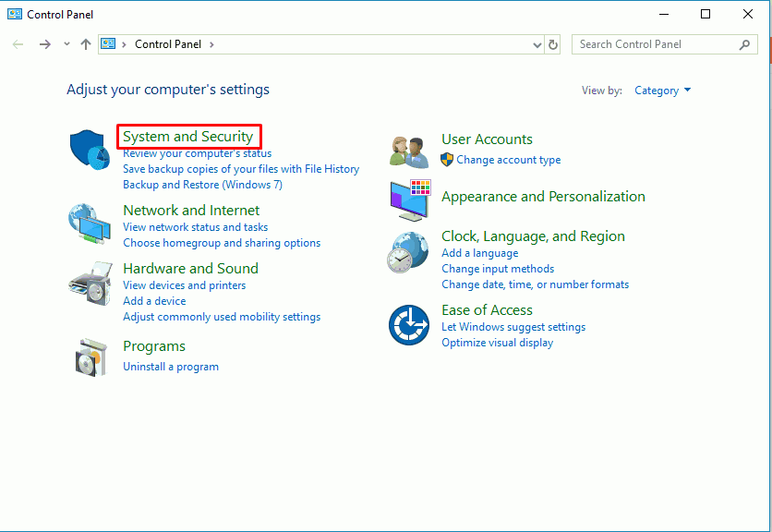The image size is (772, 532).
Task: Click Change account type
Action: (508, 160)
